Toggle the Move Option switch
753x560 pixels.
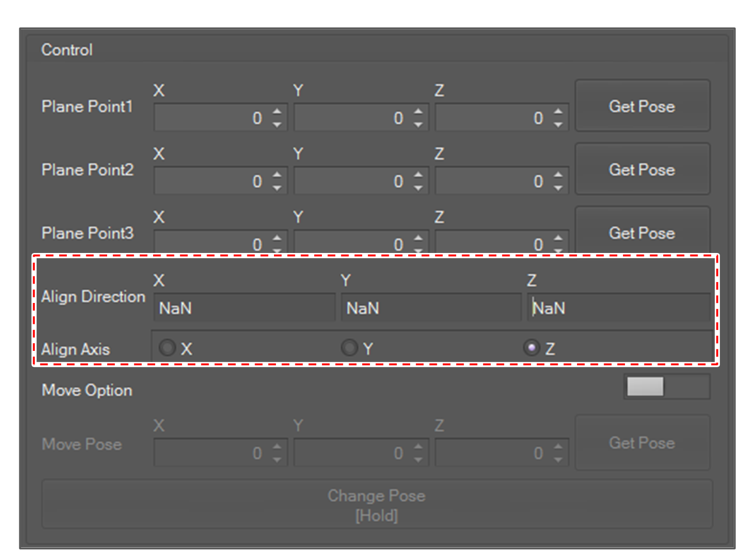click(x=666, y=387)
